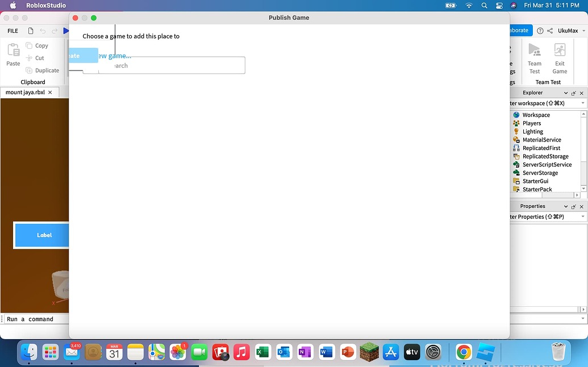
Task: Select ServerScriptService in Explorer
Action: pyautogui.click(x=547, y=164)
